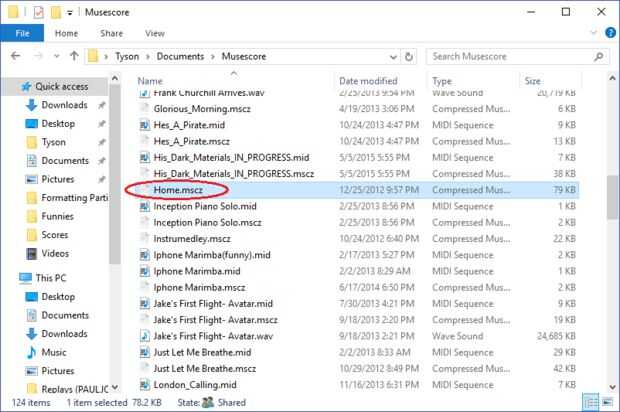Open pinned Pictures under Quick access
The width and height of the screenshot is (620, 412).
click(x=58, y=179)
